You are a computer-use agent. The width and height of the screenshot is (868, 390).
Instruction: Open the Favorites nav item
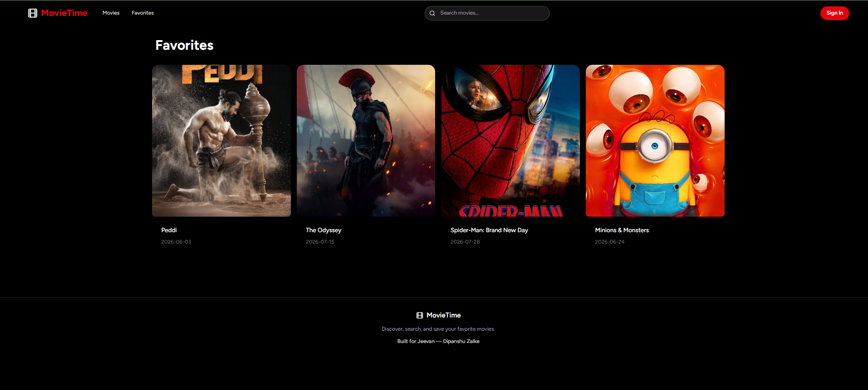point(142,13)
